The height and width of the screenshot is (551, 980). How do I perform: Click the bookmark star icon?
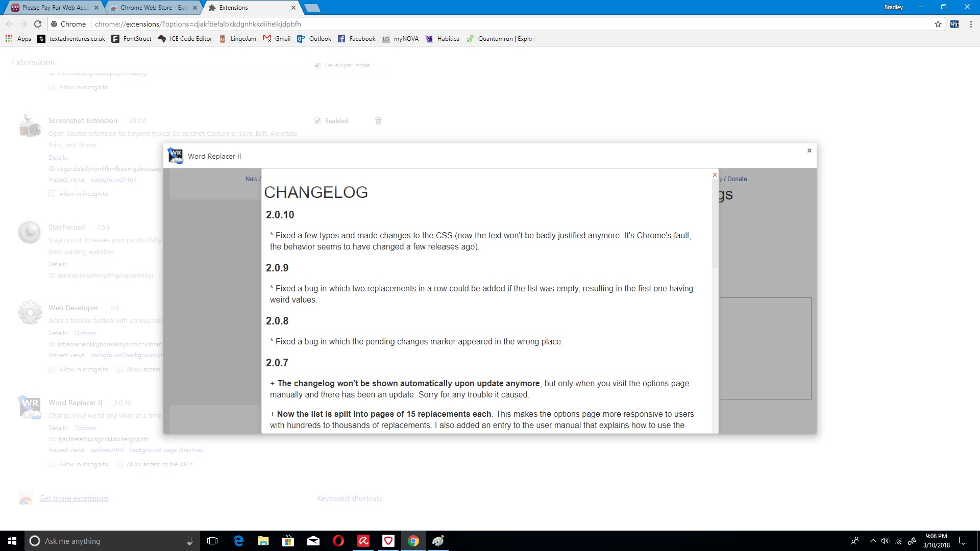pos(938,24)
